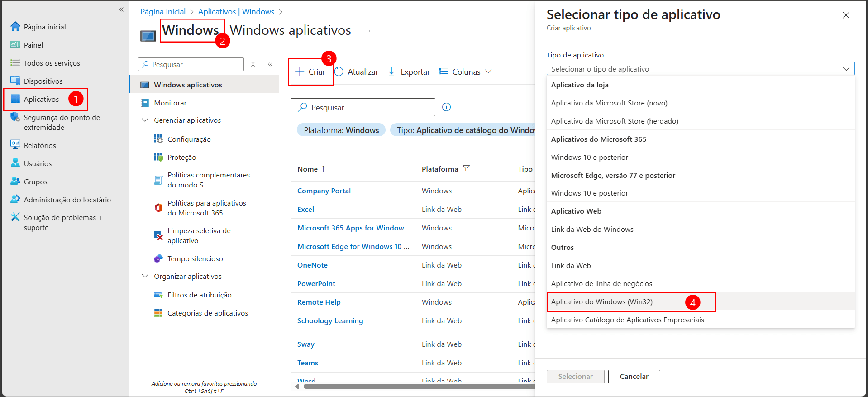Select Windows aplicativos in the resource menu
The height and width of the screenshot is (397, 868).
click(205, 85)
